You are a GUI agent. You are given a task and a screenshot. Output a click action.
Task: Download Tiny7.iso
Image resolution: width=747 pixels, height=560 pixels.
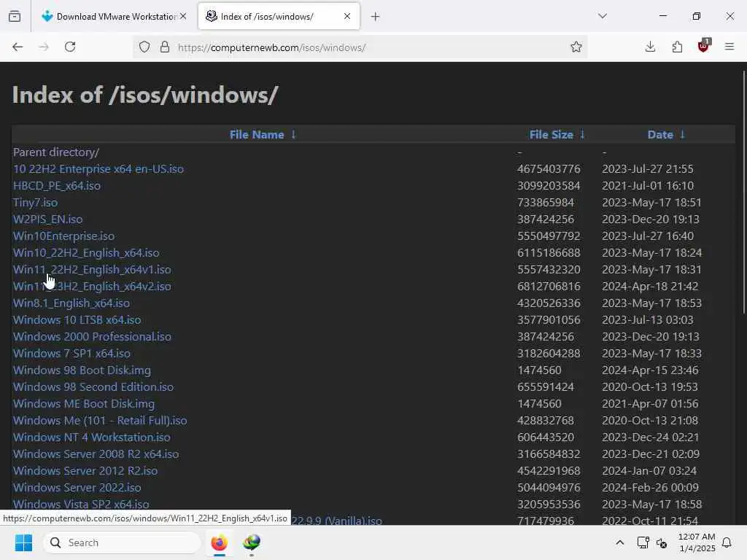coord(35,203)
